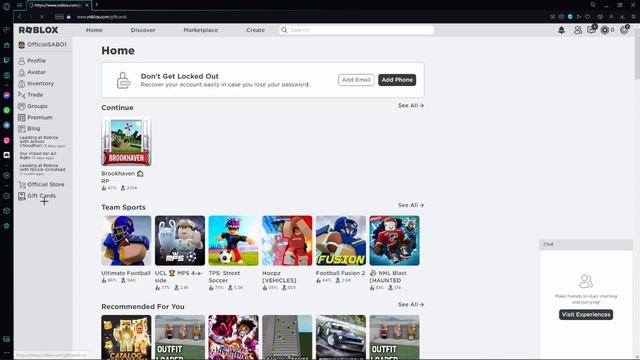
Task: Click the Visit Experiences button
Action: tap(586, 315)
